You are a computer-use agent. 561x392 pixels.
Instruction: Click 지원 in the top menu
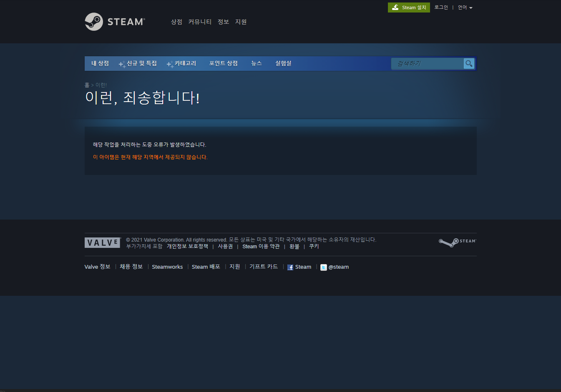coord(241,22)
